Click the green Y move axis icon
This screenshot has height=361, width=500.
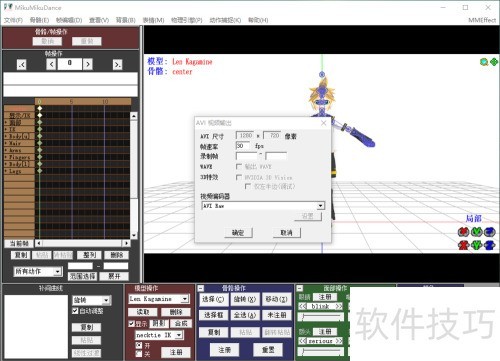(477, 245)
